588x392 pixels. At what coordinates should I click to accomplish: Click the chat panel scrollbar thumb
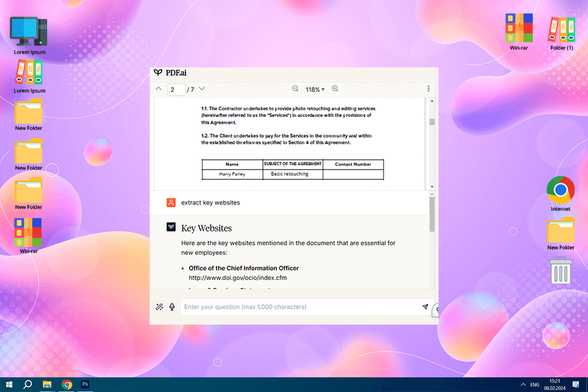(432, 214)
